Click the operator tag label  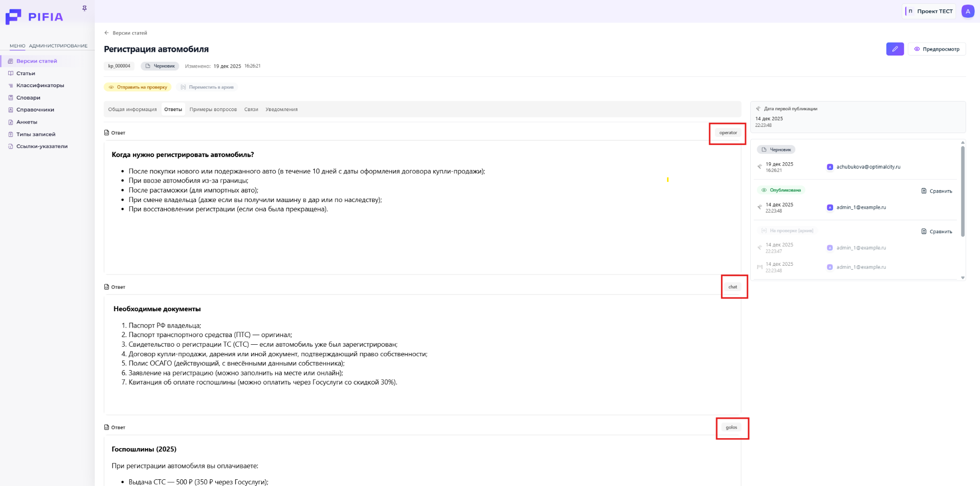click(x=728, y=133)
